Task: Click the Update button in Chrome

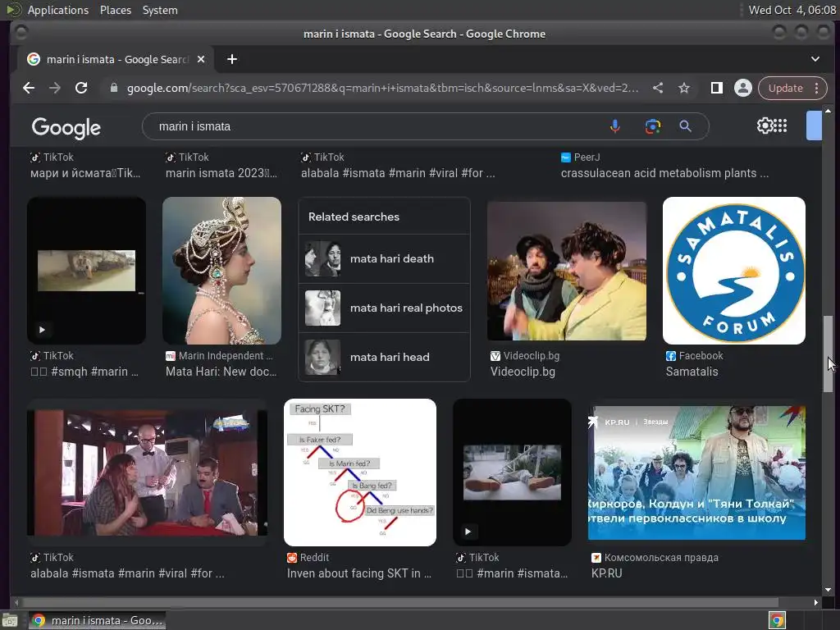Action: coord(785,88)
